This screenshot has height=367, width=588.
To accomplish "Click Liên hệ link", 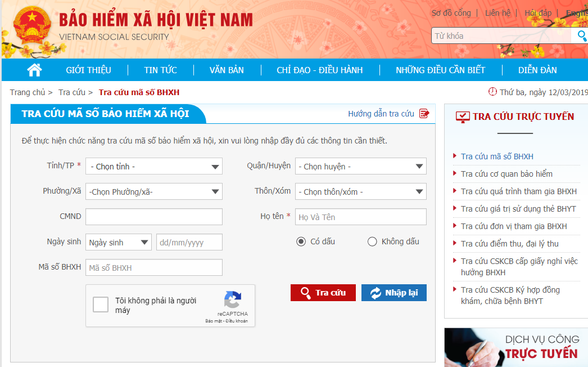I will coord(497,13).
